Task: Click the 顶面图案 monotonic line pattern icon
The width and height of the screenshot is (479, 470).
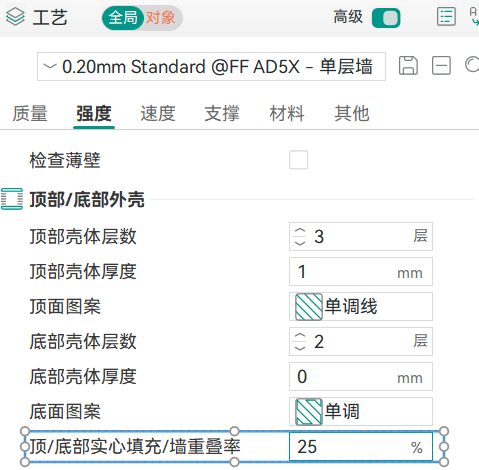Action: pyautogui.click(x=309, y=307)
